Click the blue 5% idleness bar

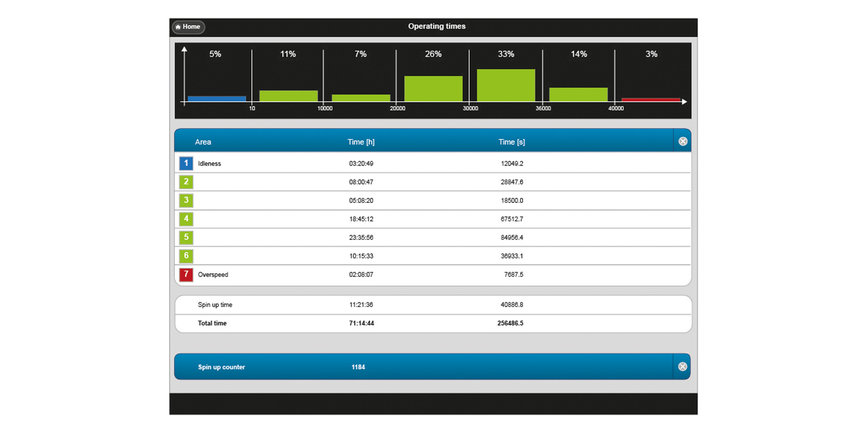216,99
